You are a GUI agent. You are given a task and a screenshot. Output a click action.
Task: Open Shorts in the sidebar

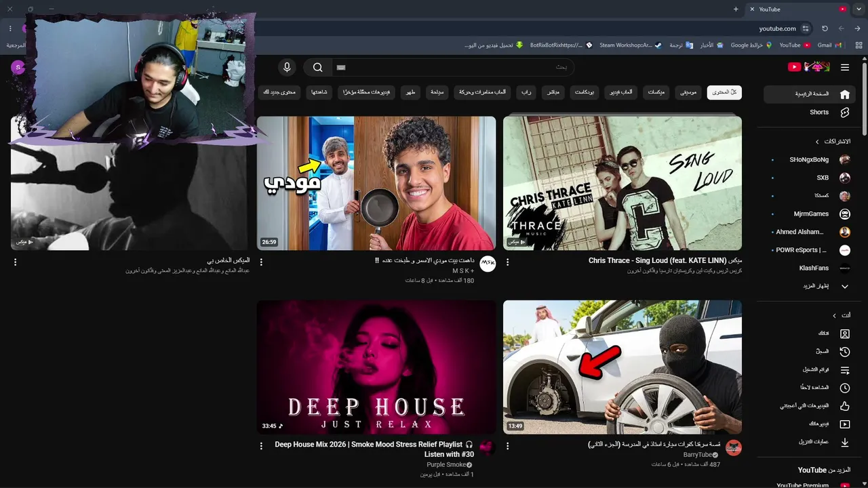click(810, 113)
